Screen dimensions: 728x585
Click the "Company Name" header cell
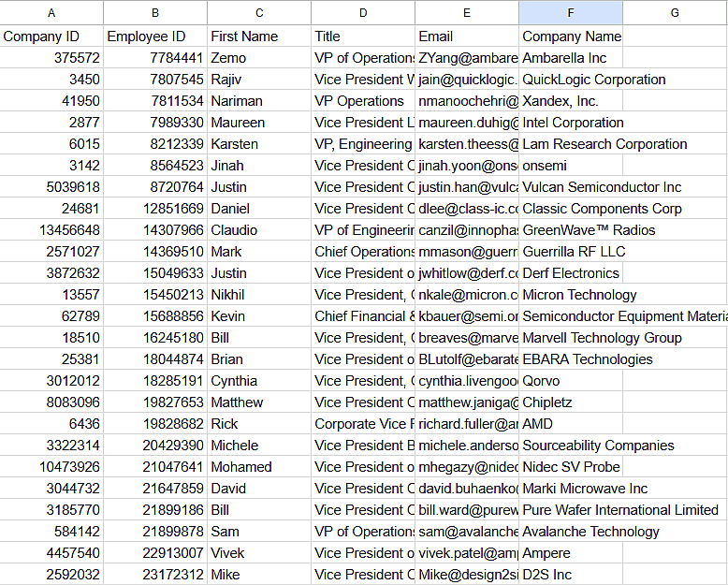(x=571, y=37)
